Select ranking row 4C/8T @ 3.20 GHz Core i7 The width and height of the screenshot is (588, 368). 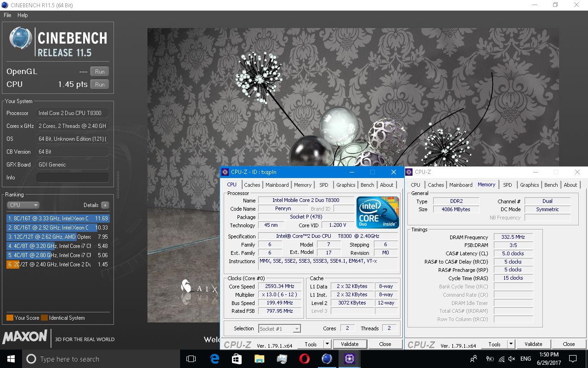click(x=58, y=246)
